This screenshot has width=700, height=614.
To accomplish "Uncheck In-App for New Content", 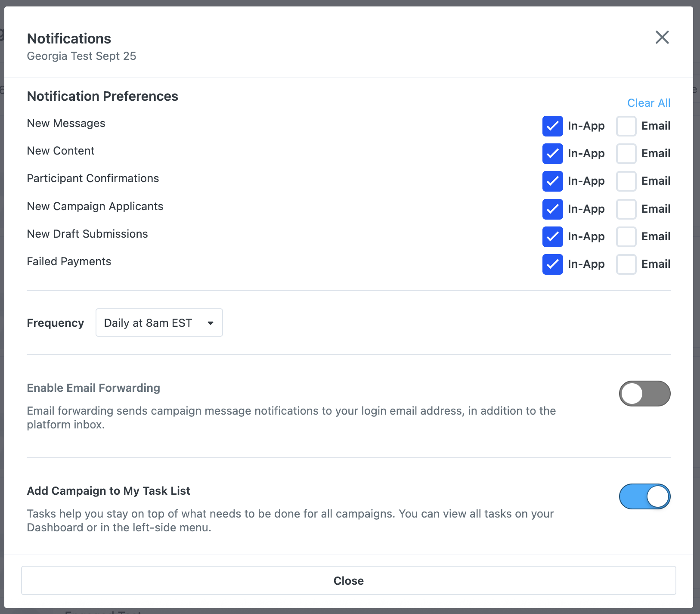I will [553, 154].
